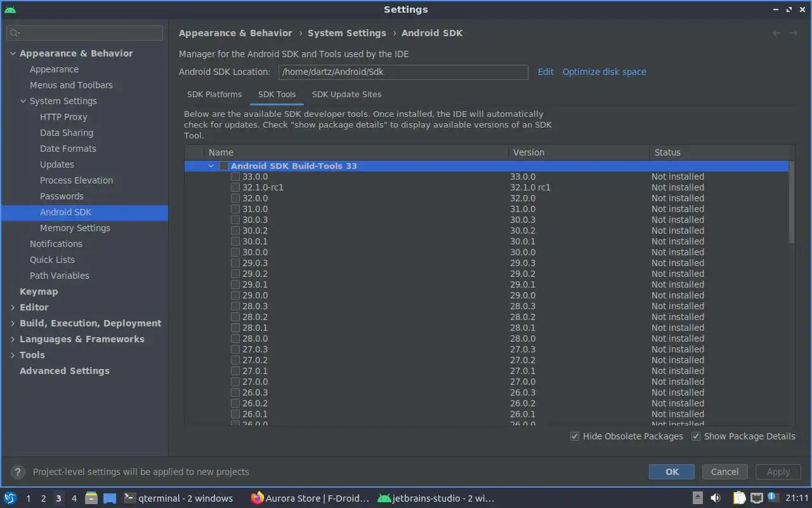Expand the Languages & Frameworks section

[x=13, y=339]
